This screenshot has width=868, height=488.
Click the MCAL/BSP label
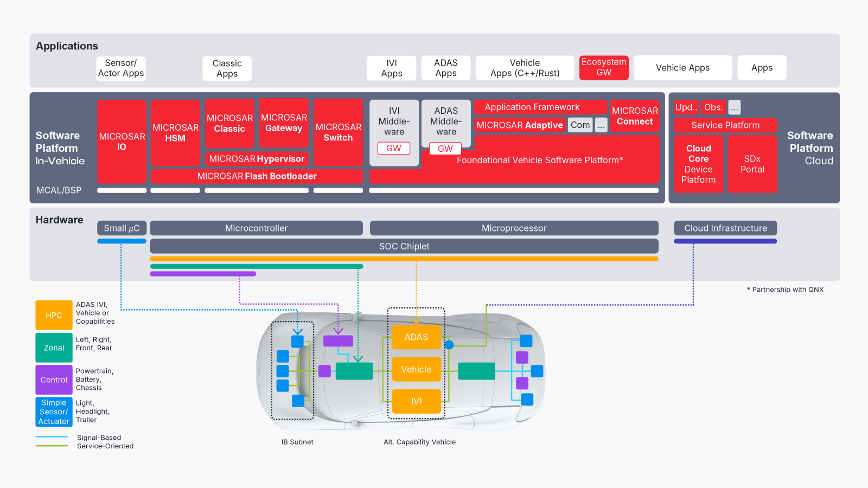pyautogui.click(x=59, y=190)
